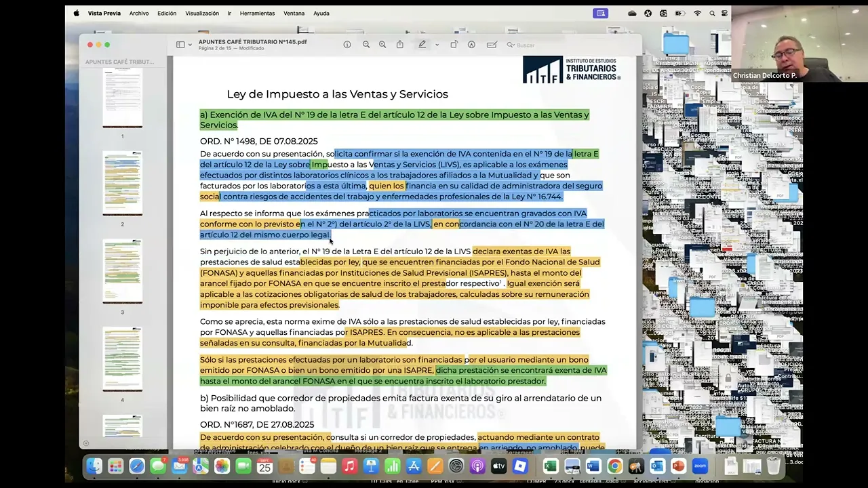Open the Buscar search options dropdown
This screenshot has height=488, width=868.
tap(513, 45)
